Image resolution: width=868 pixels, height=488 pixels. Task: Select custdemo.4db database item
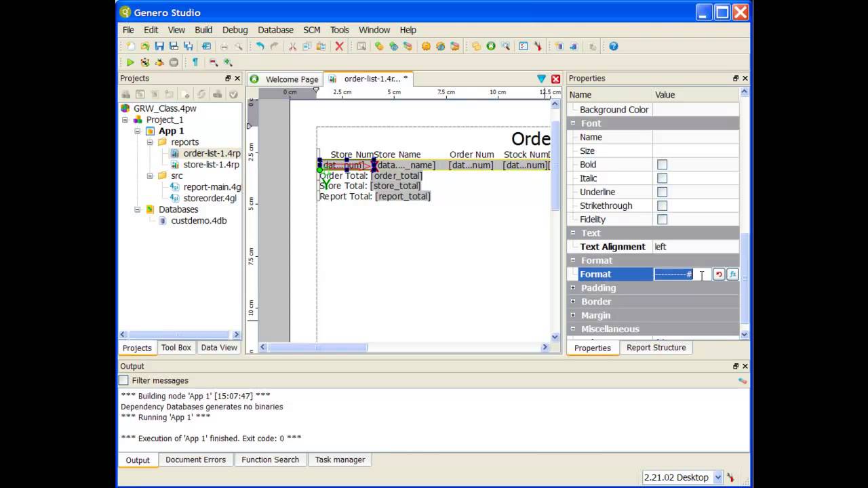[199, 221]
